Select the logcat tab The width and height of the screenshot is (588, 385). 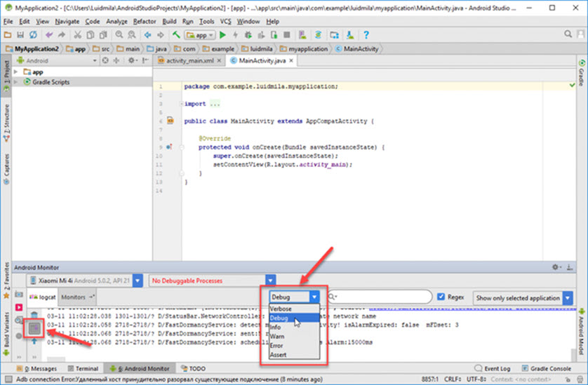click(x=43, y=297)
